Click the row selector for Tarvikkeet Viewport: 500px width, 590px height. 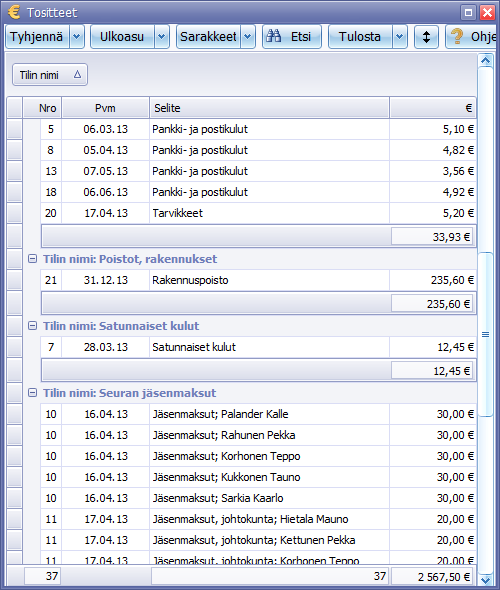[x=15, y=213]
